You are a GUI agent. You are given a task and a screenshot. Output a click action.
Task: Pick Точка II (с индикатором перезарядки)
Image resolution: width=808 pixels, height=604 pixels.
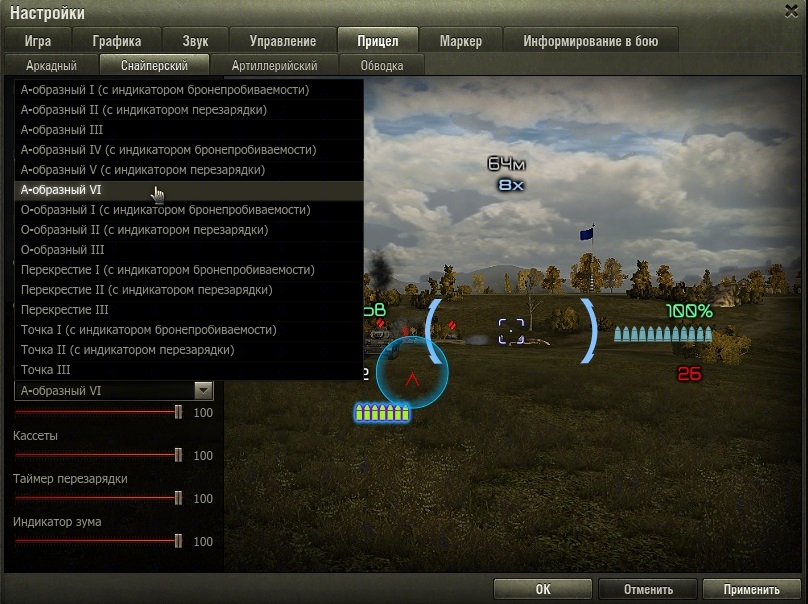[x=189, y=350]
